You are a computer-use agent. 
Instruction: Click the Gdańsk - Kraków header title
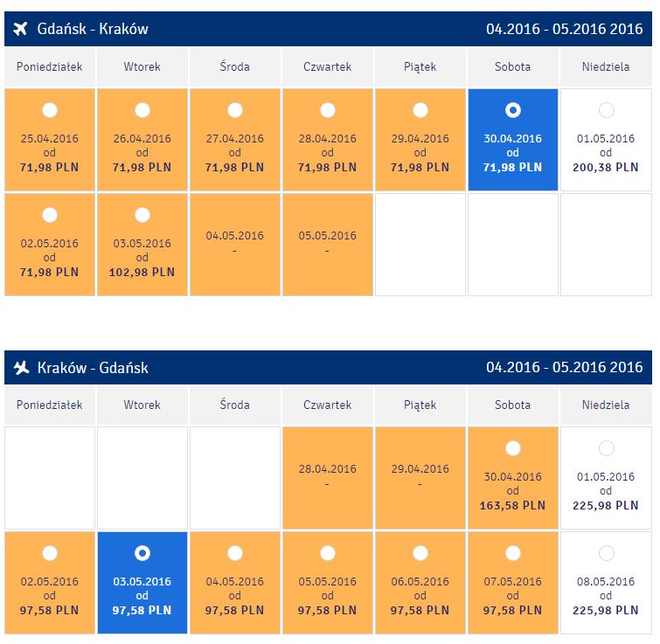[93, 29]
